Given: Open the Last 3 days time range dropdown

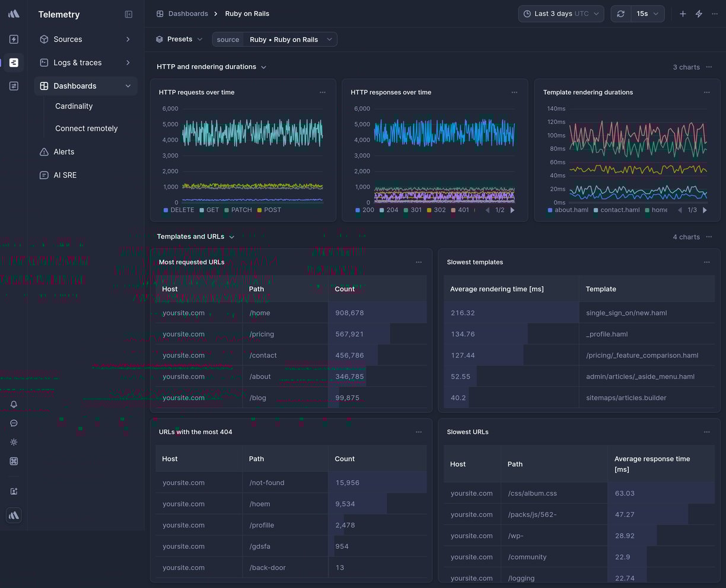Looking at the screenshot, I should coord(561,14).
